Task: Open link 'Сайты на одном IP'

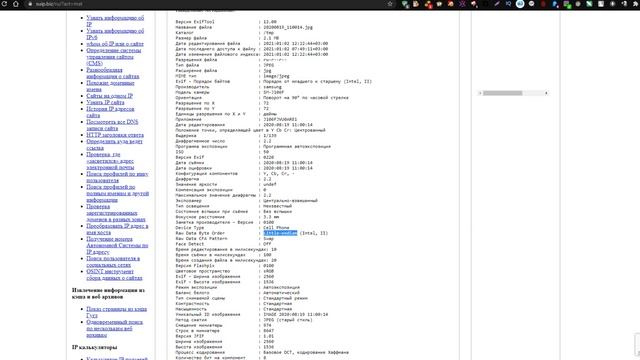Action: click(109, 96)
